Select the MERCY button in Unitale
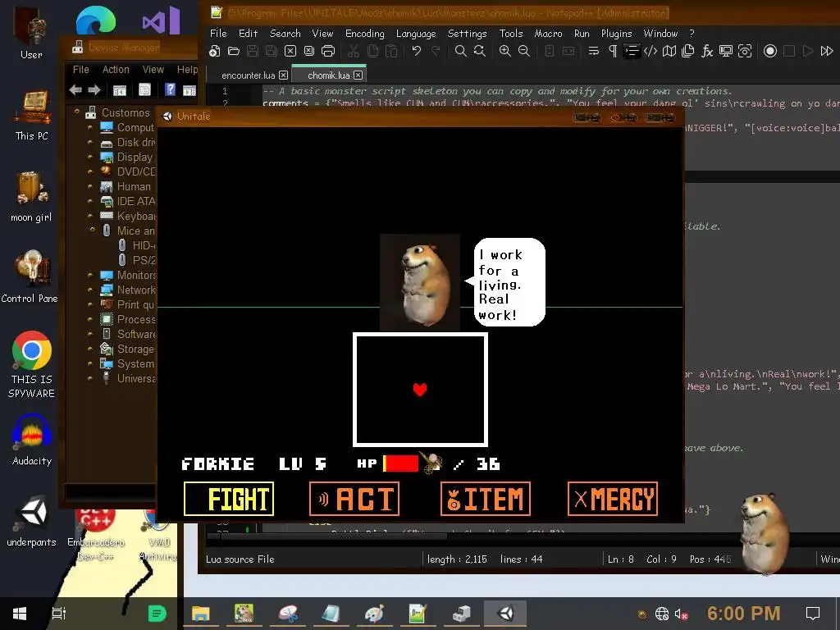 pyautogui.click(x=612, y=499)
